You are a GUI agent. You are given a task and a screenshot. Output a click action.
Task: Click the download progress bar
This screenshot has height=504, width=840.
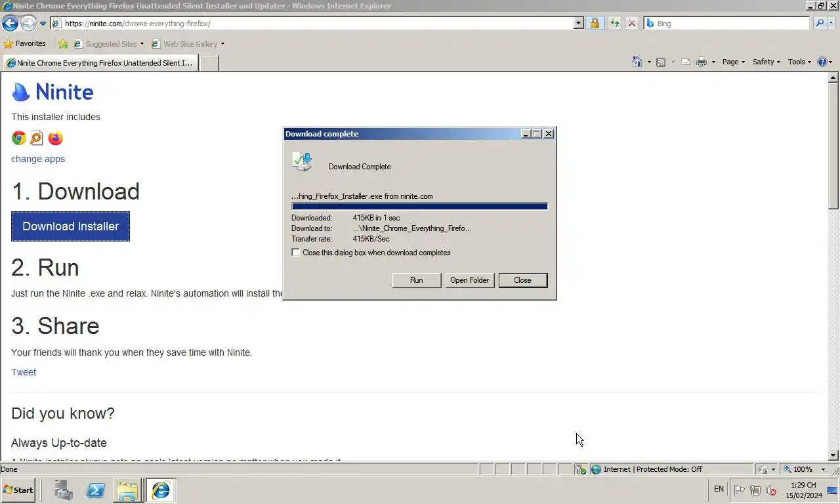[419, 206]
